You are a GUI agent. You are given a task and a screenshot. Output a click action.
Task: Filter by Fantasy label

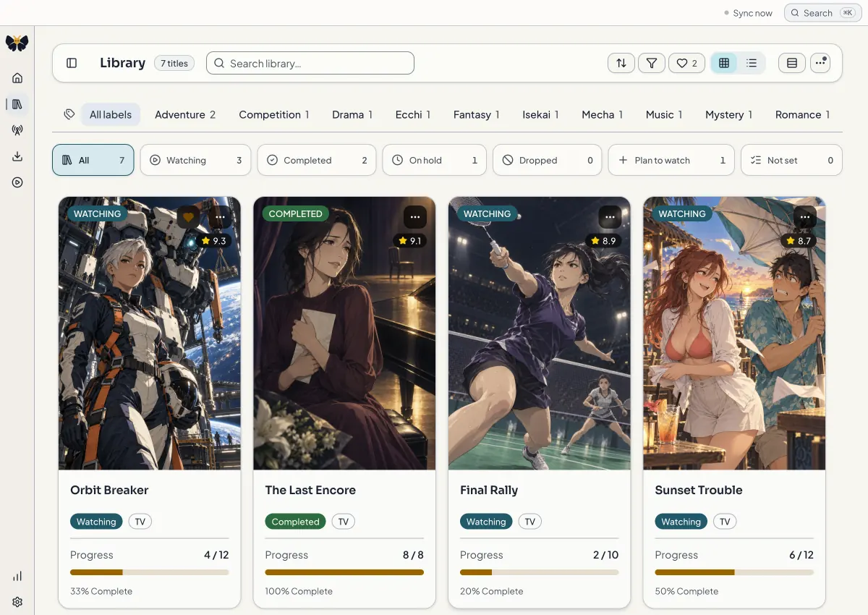pos(477,114)
